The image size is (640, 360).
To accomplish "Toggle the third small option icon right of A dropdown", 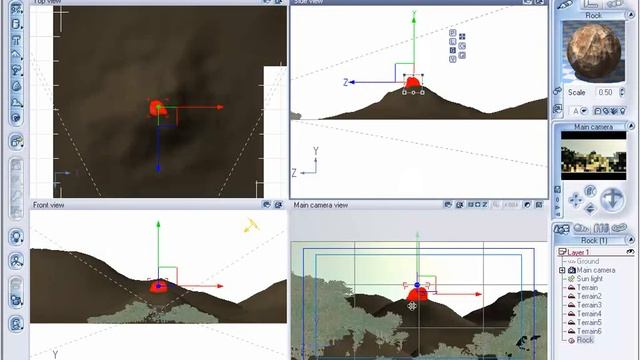I will [x=614, y=111].
